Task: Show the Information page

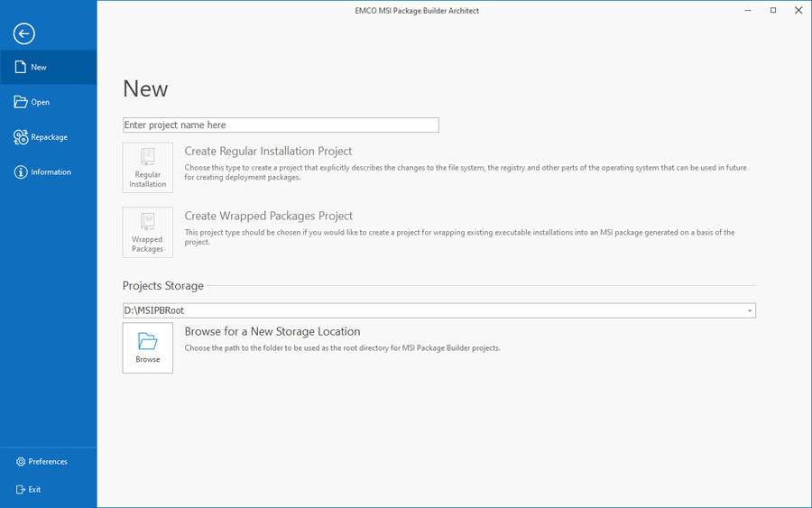Action: point(48,172)
